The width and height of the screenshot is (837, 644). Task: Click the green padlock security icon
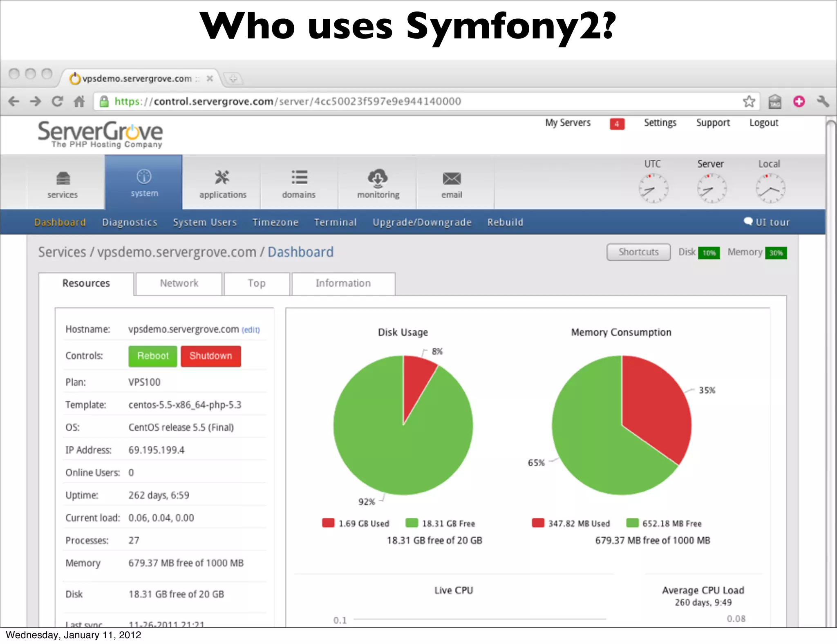pyautogui.click(x=104, y=101)
